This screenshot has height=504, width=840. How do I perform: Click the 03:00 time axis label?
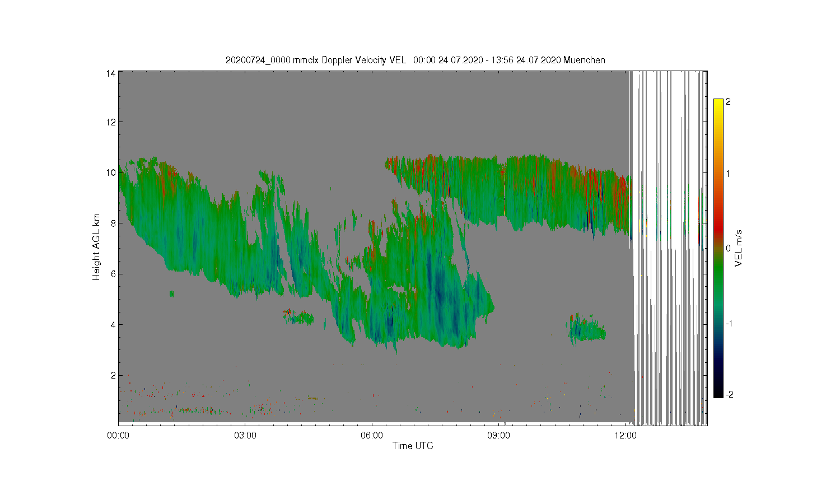tap(245, 435)
